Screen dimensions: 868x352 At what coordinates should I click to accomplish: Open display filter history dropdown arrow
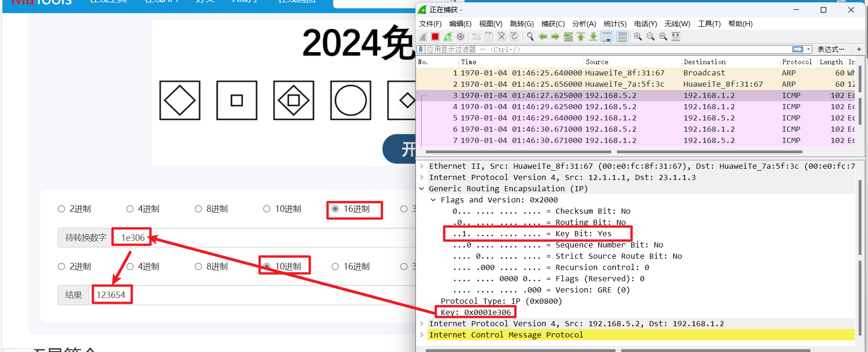809,49
